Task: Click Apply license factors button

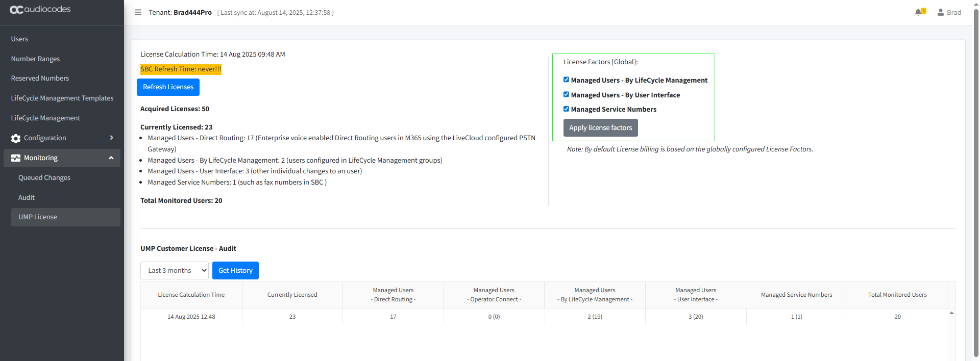Action: (x=600, y=128)
